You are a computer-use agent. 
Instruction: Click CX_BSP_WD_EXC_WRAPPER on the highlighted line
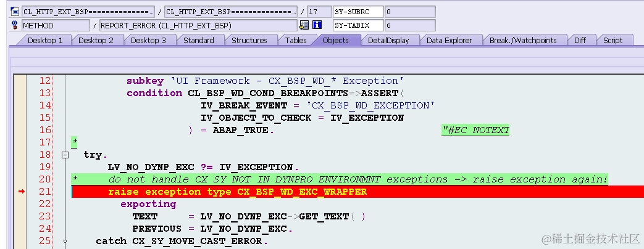pyautogui.click(x=303, y=192)
